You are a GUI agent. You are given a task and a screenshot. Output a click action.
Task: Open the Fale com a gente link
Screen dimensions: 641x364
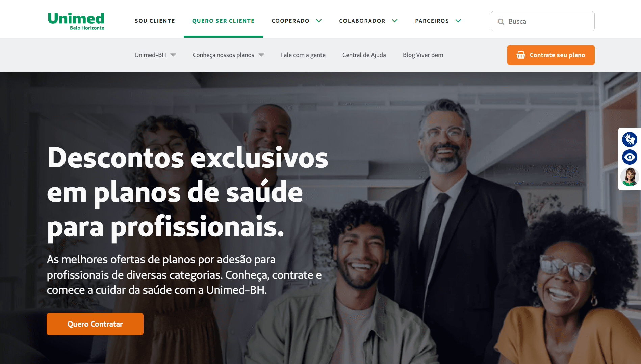click(303, 55)
